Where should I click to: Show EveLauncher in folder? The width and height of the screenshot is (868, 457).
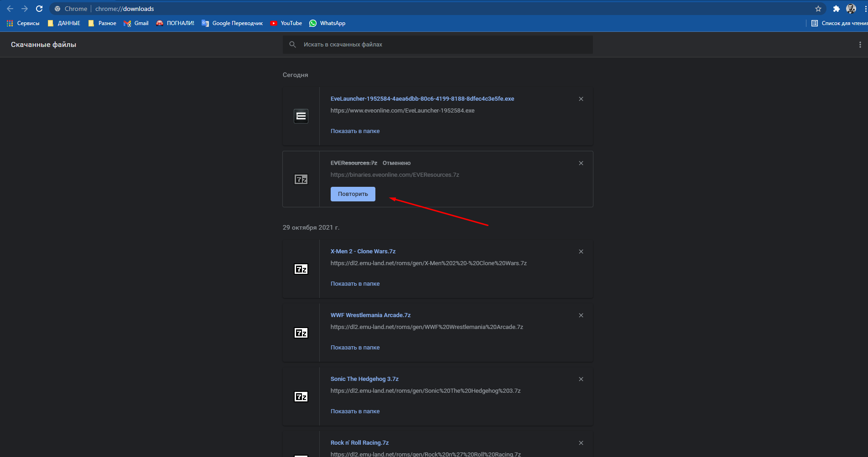[355, 131]
